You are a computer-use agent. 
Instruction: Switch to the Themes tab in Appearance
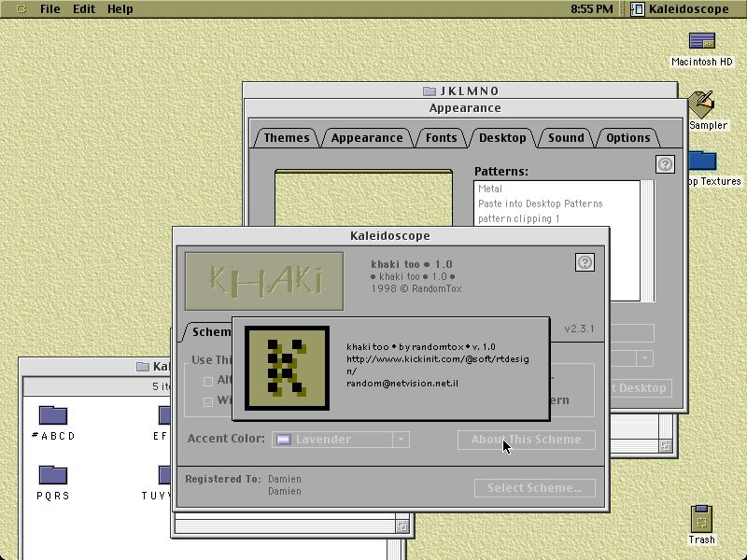click(287, 137)
